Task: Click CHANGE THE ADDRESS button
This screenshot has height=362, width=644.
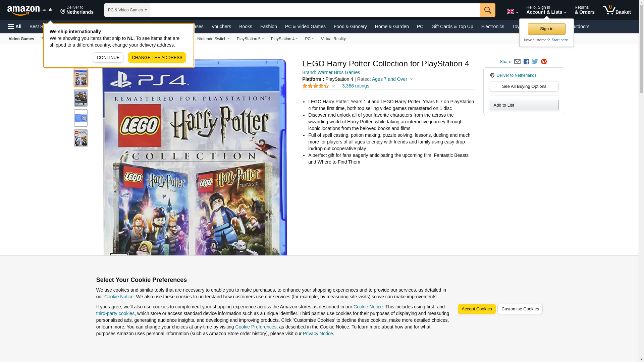Action: coord(157,58)
